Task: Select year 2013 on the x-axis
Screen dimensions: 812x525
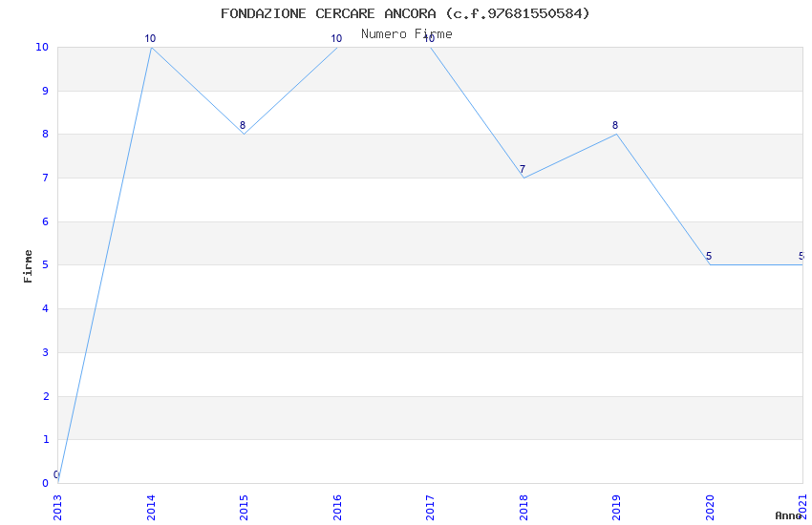Action: (x=57, y=508)
